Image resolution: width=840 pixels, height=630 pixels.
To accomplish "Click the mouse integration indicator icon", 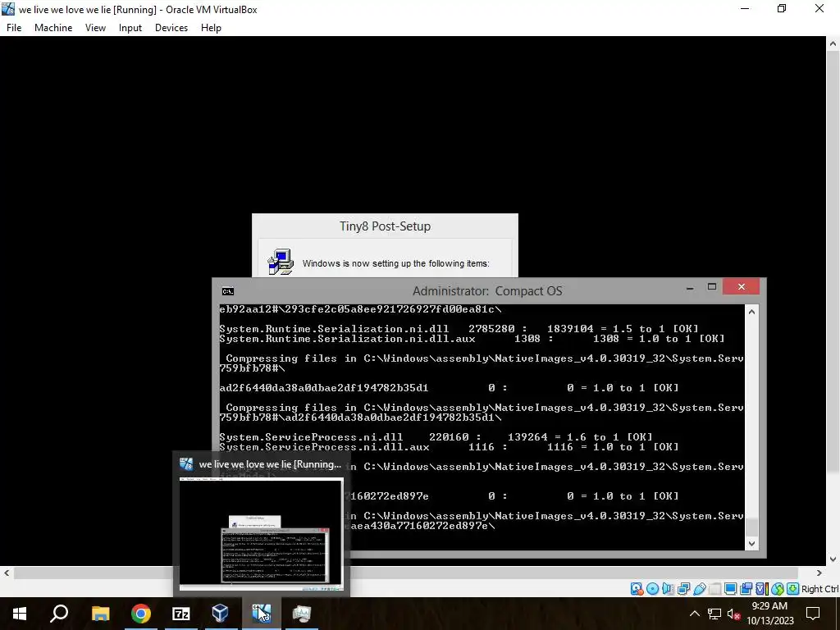I will point(778,589).
